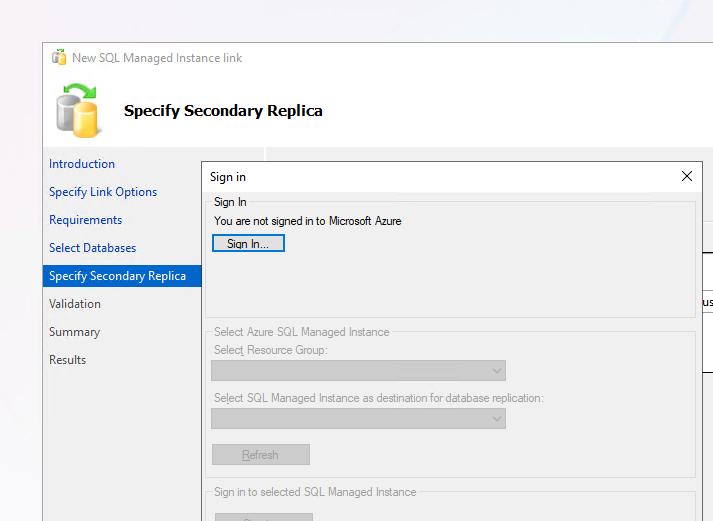This screenshot has width=713, height=521.
Task: Click the 'Sign in' dialog title
Action: 228,177
